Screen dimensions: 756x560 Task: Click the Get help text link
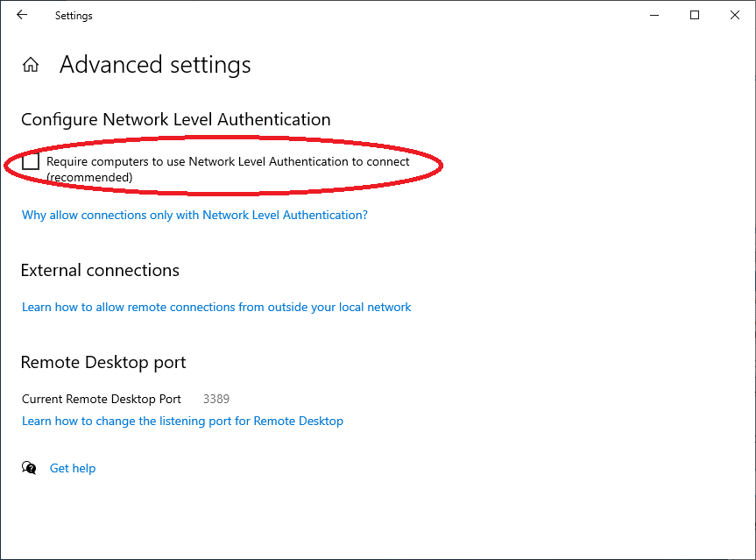click(x=72, y=468)
